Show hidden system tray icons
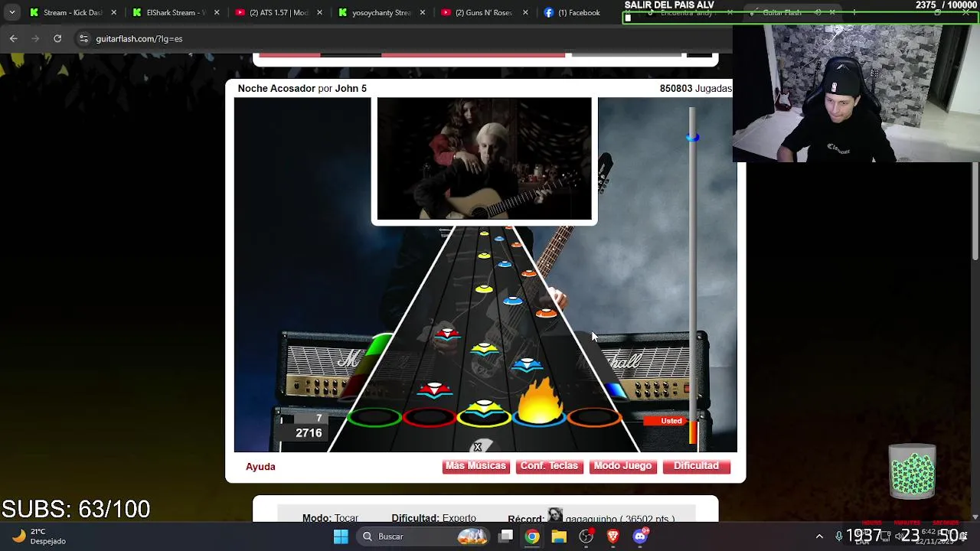 point(819,536)
